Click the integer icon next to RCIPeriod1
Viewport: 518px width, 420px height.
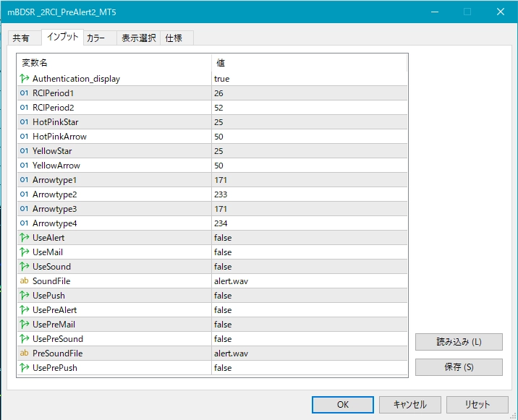tap(25, 93)
